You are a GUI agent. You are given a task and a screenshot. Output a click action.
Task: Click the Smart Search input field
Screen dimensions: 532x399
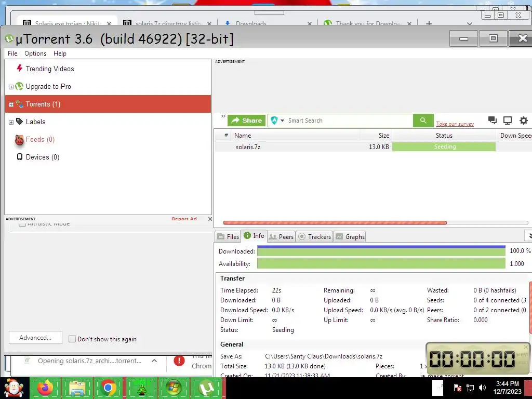click(350, 121)
